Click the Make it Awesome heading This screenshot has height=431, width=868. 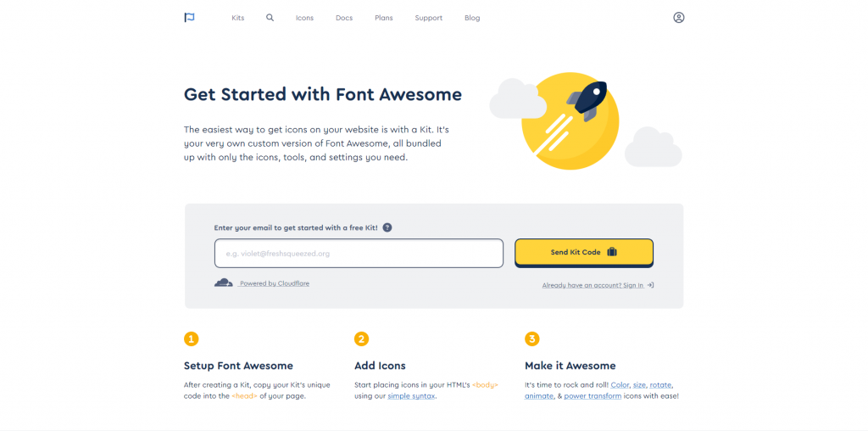pos(570,366)
